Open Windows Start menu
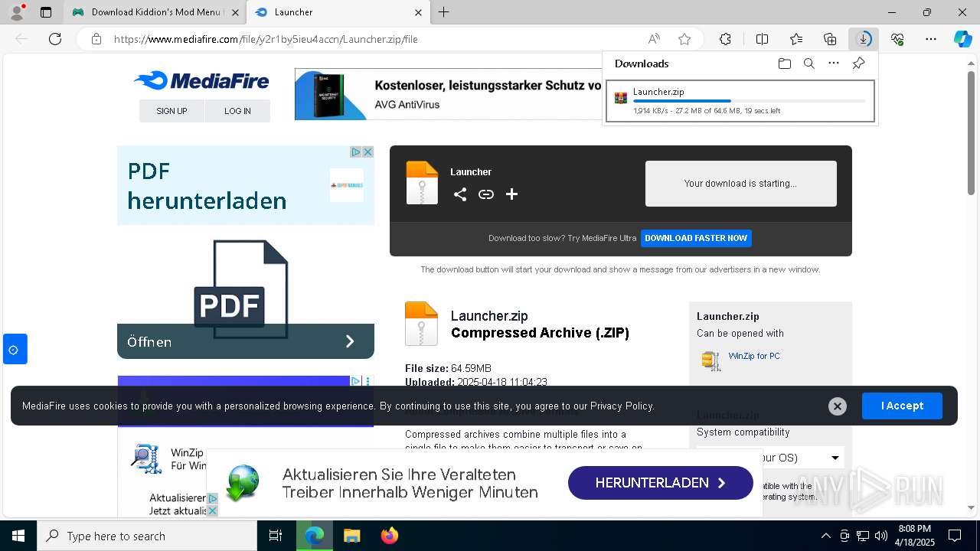Viewport: 980px width, 551px height. (18, 536)
